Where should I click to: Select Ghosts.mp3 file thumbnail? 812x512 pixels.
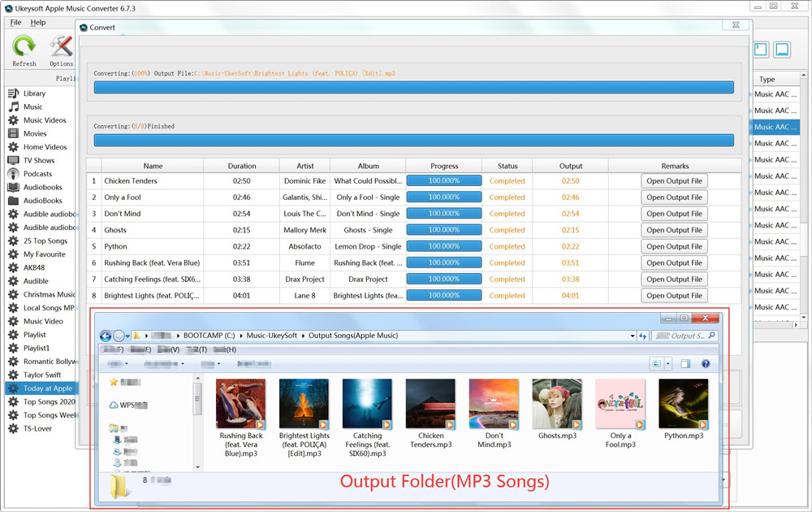point(557,404)
